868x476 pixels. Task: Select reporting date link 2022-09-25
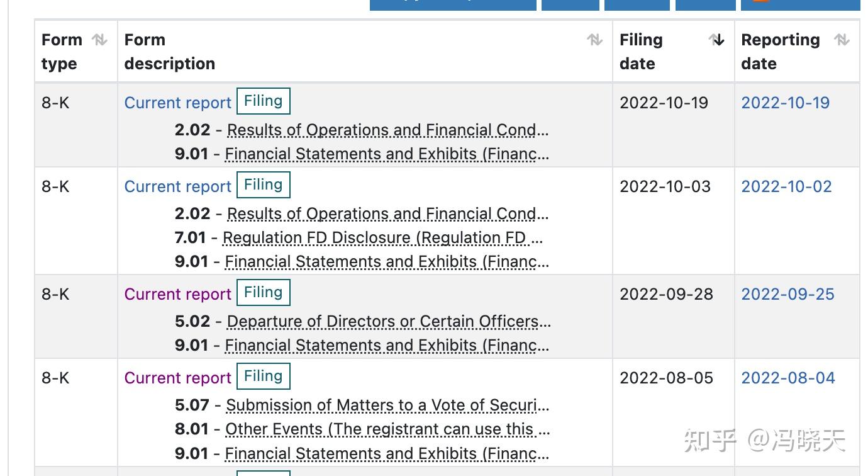tap(787, 295)
